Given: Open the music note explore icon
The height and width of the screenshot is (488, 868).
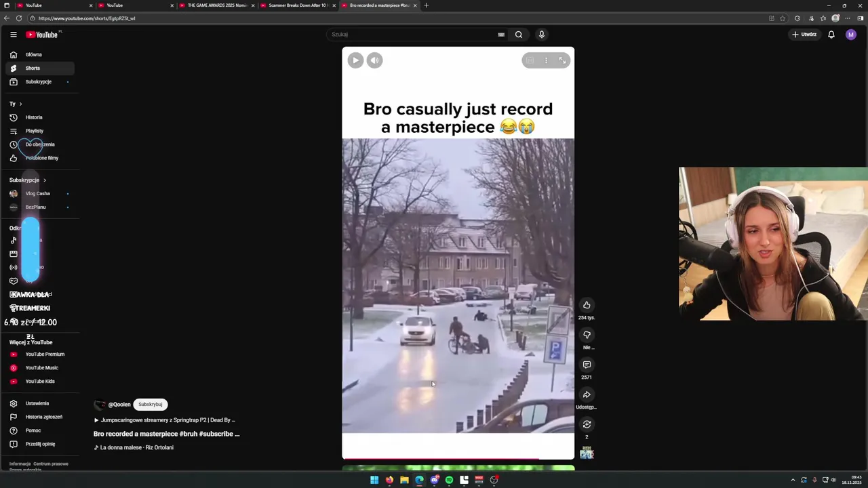Looking at the screenshot, I should point(14,240).
